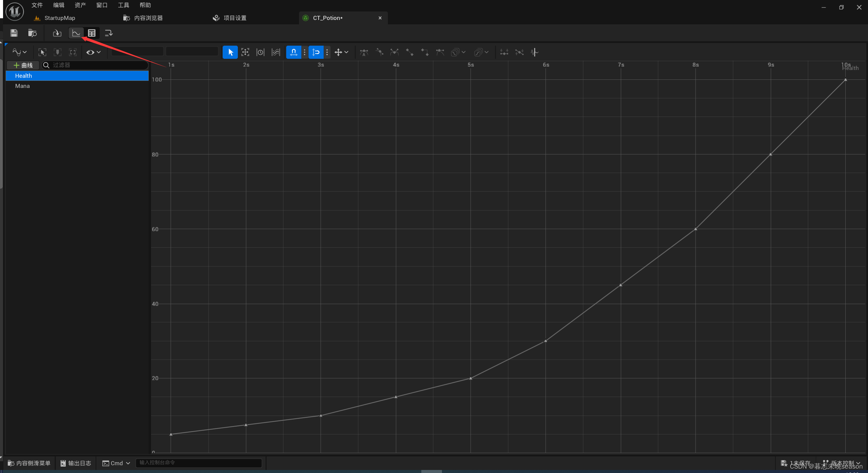
Task: Open the 工具 menu
Action: [x=124, y=5]
